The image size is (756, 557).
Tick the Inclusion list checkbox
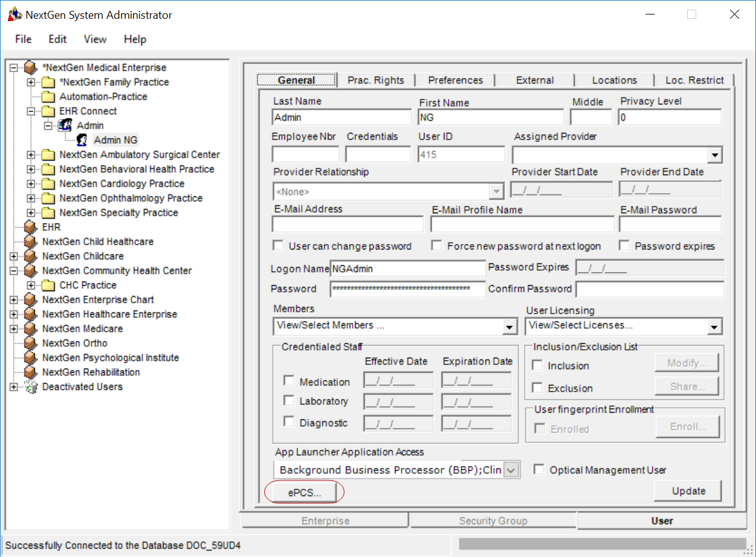point(537,365)
